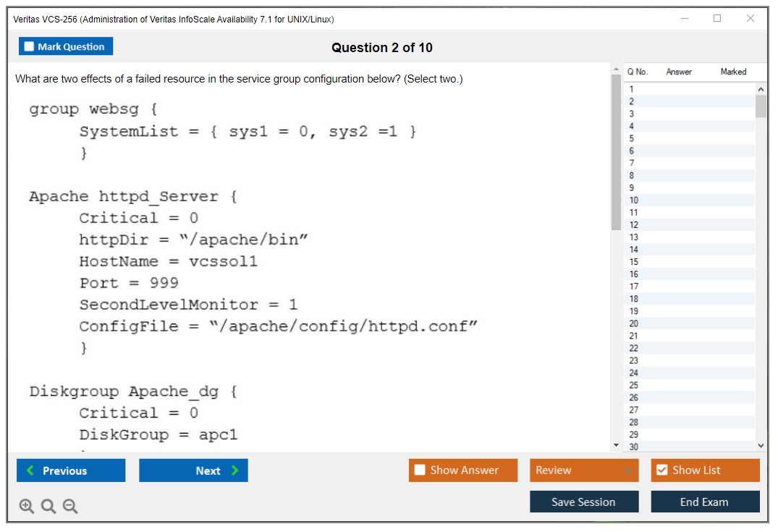This screenshot has height=532, width=778.
Task: Tick the Mark Question checkbox
Action: point(30,46)
